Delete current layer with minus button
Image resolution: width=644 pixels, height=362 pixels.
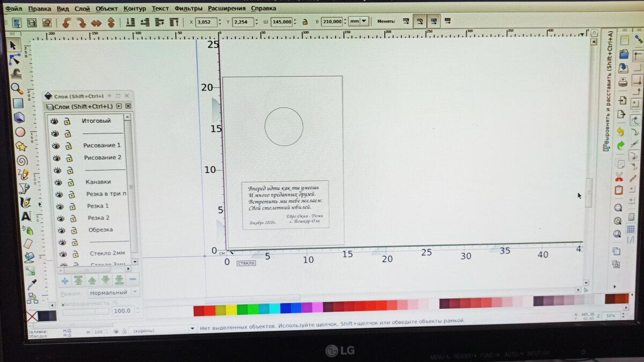point(133,279)
